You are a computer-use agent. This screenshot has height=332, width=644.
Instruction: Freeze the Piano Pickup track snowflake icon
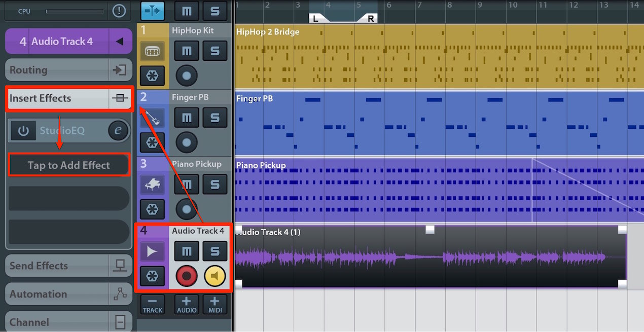coord(152,209)
